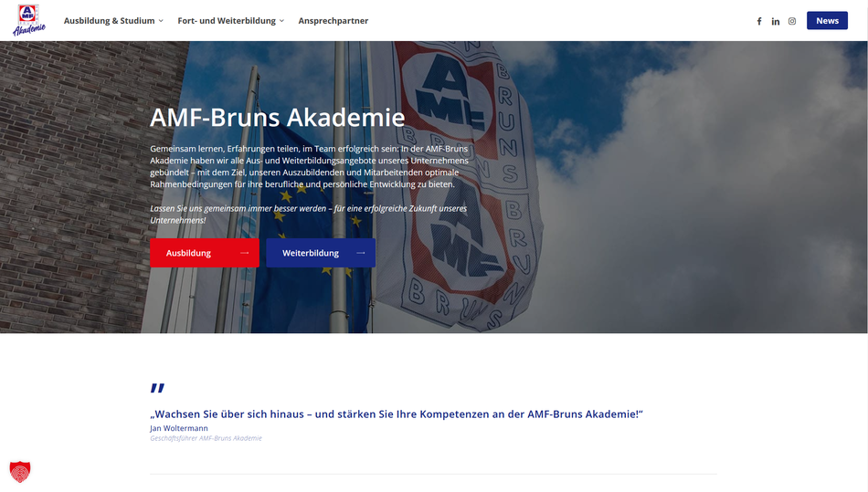The width and height of the screenshot is (868, 492).
Task: Click the AMF-Bruns Akademie hero heading
Action: 278,117
